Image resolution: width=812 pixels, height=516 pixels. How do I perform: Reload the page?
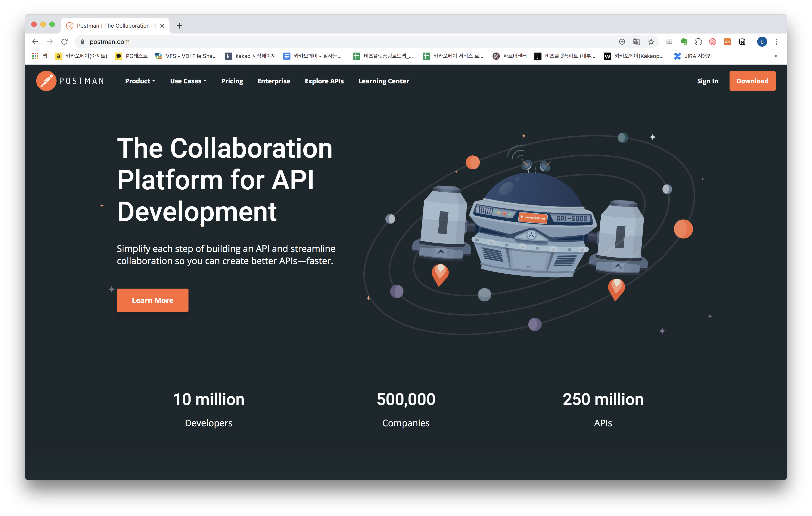coord(64,42)
